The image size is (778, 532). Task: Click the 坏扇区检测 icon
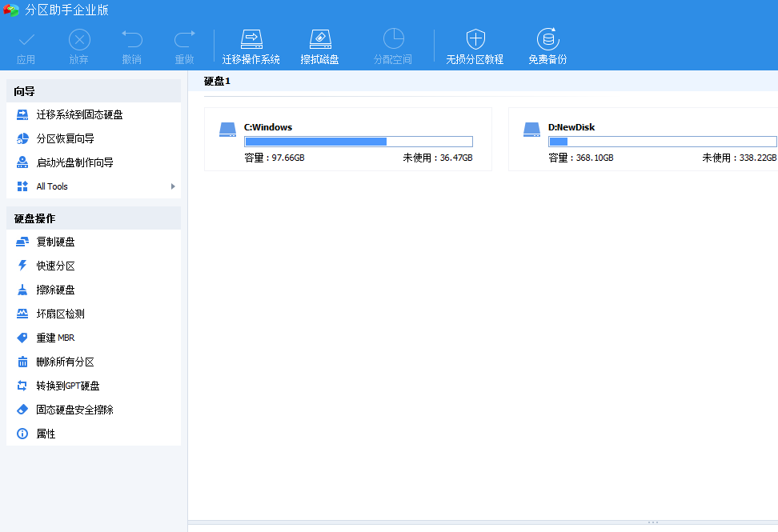click(22, 314)
